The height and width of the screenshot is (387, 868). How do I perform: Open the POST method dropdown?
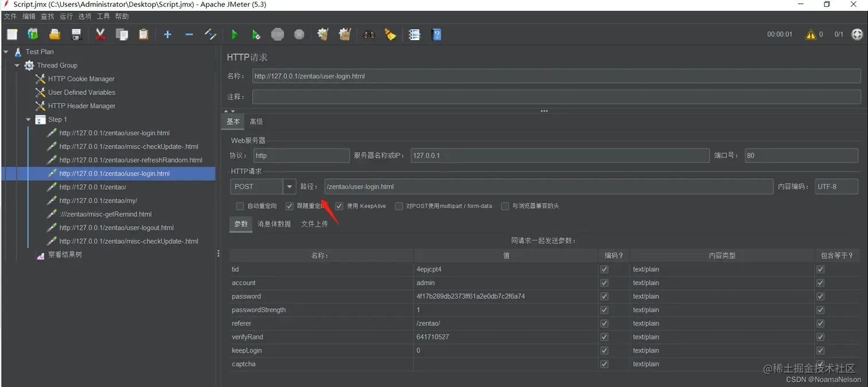tap(290, 186)
